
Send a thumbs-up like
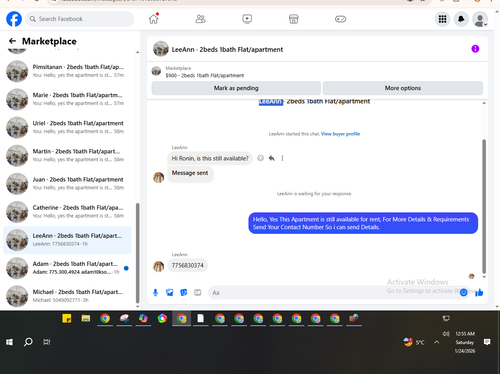coord(479,293)
